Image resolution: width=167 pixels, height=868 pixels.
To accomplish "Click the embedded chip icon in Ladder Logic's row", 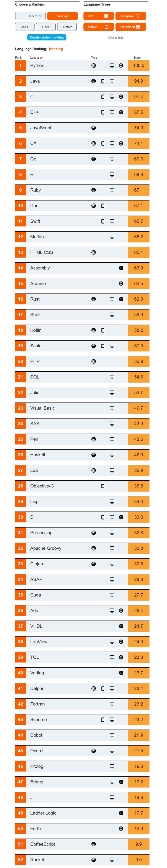I will (x=121, y=813).
